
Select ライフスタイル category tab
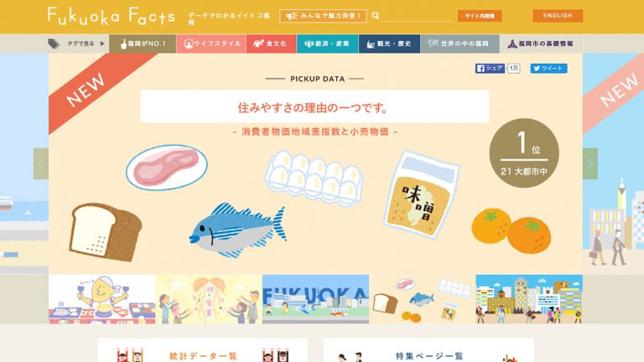(211, 44)
